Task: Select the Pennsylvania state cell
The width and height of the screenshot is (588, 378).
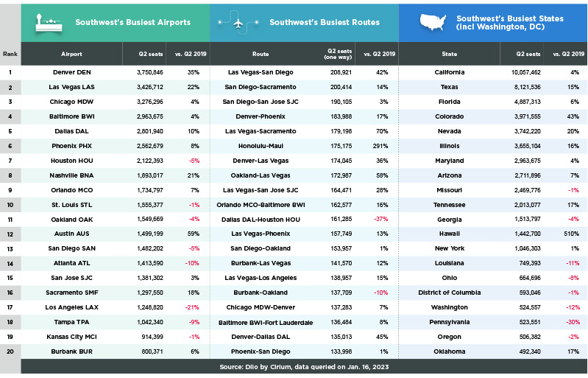Action: pos(449,323)
